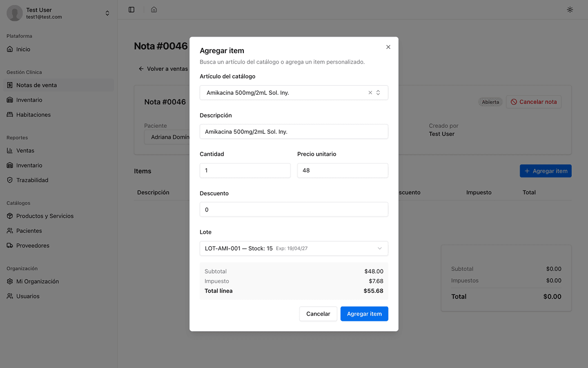The width and height of the screenshot is (588, 368).
Task: Open Mi Organización settings icon
Action: (x=10, y=281)
